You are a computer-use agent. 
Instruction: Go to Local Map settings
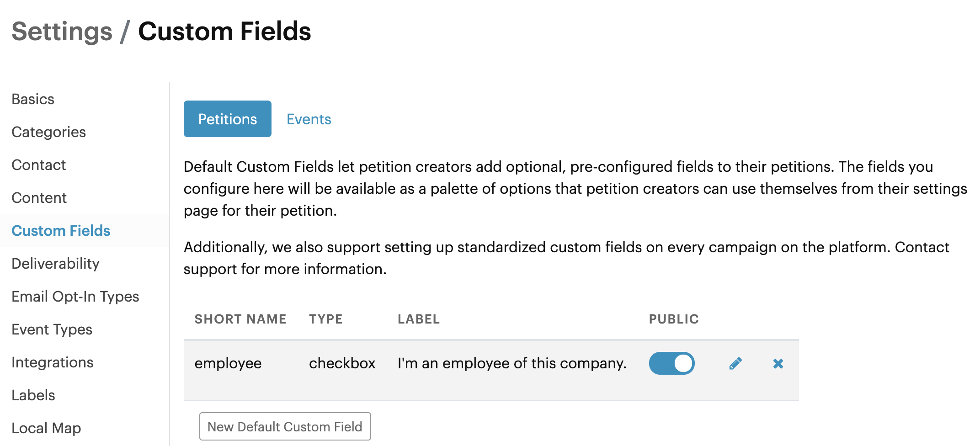[46, 428]
